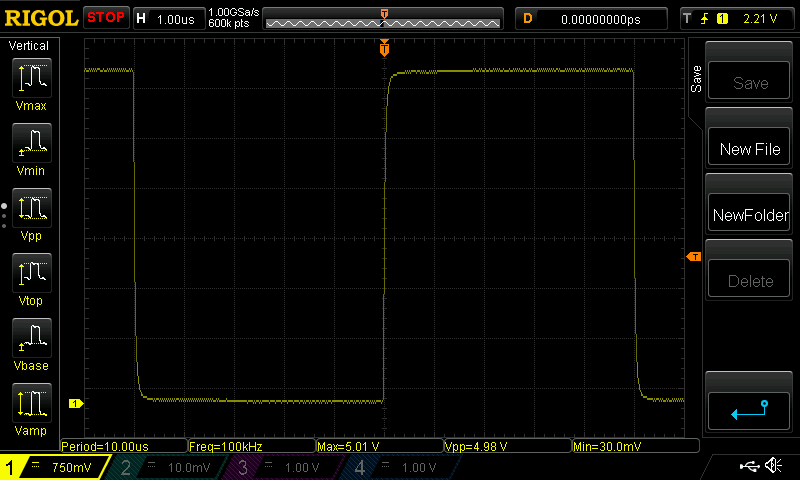Select the Vpp measurement icon
This screenshot has width=800, height=480.
32,208
